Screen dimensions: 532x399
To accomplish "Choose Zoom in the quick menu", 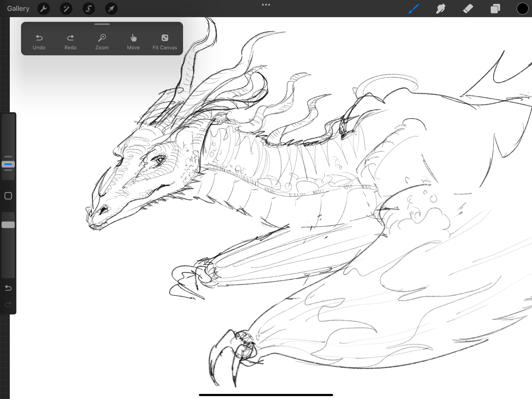I will (102, 42).
